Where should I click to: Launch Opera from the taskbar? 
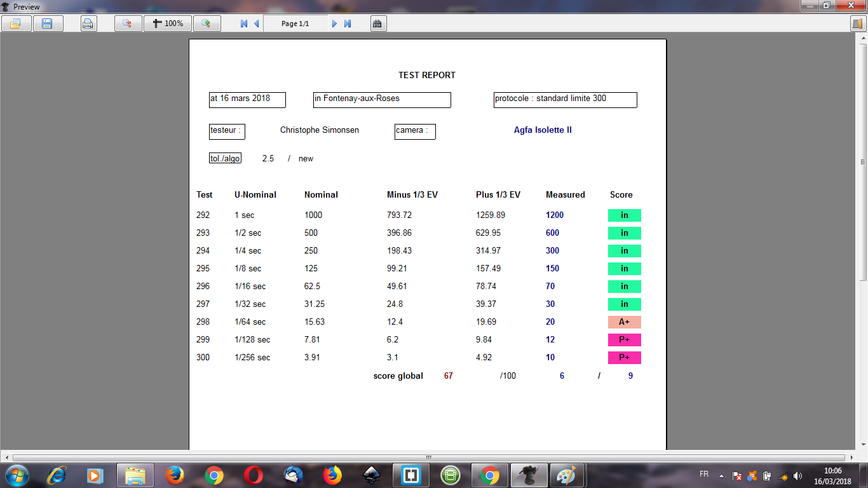[x=253, y=475]
